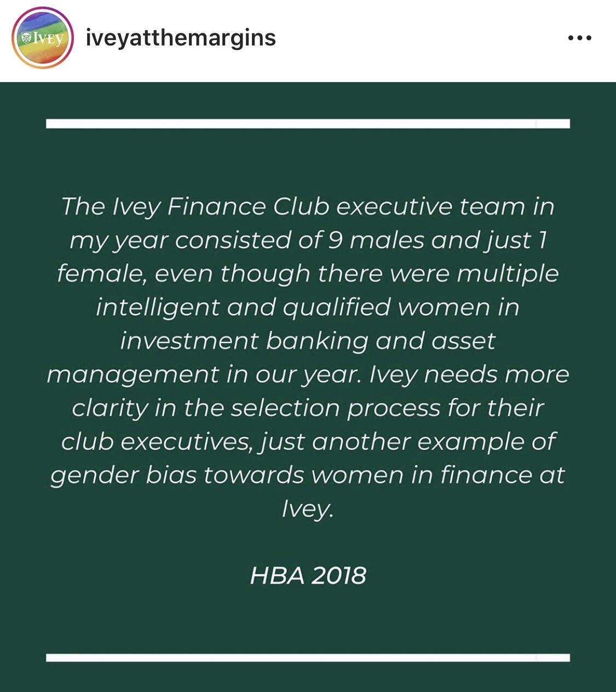The width and height of the screenshot is (616, 692).
Task: Tap the top white divider bar
Action: [x=308, y=123]
